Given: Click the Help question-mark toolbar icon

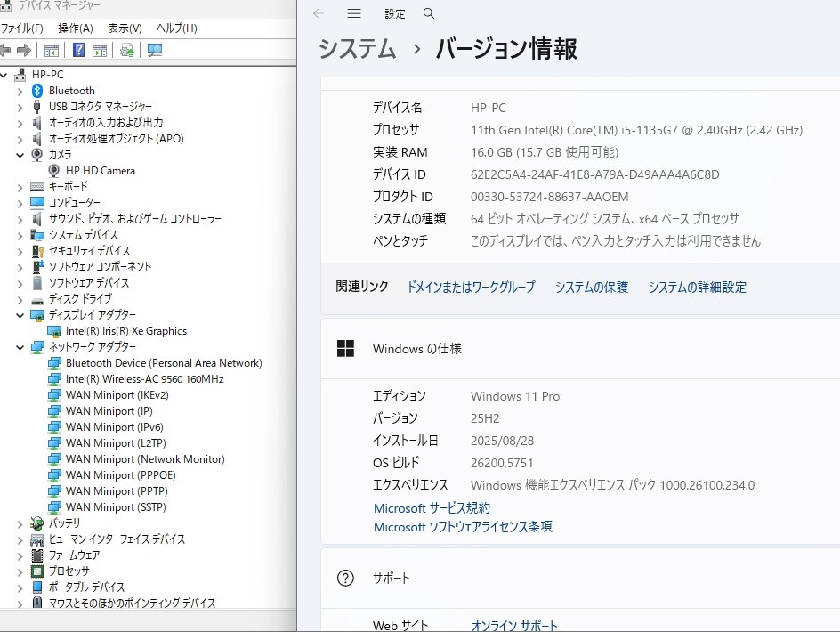Looking at the screenshot, I should 79,50.
